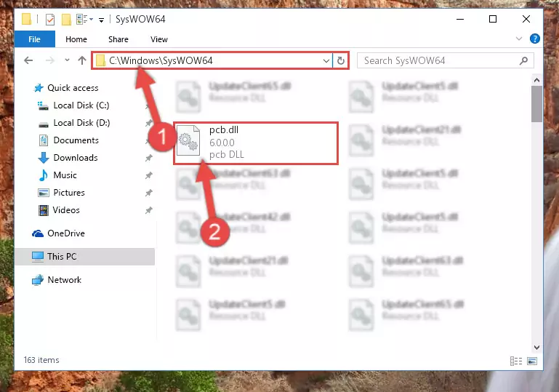Maximize the SysWOW64 window
The width and height of the screenshot is (559, 392).
click(x=493, y=19)
